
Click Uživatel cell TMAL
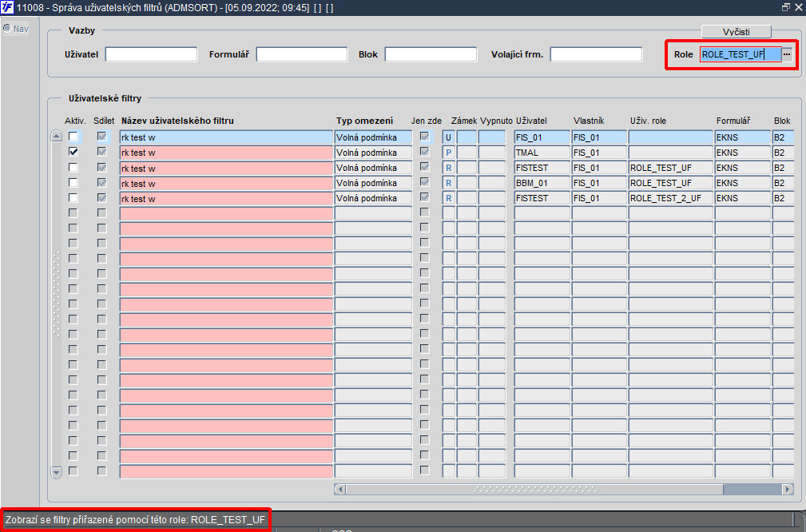542,153
